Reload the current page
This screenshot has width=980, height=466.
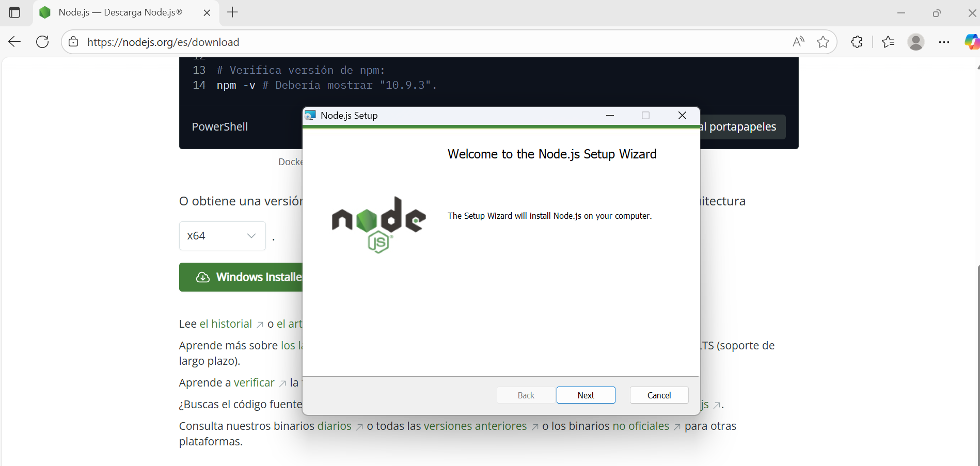(42, 42)
